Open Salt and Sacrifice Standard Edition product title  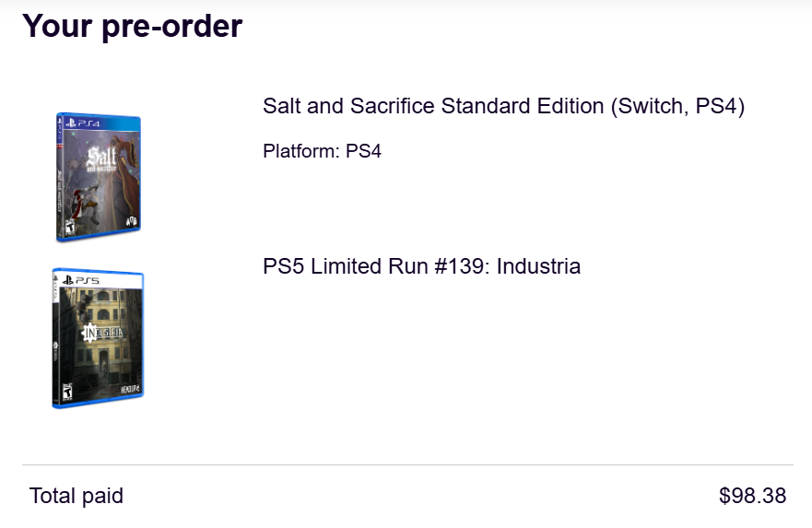click(503, 106)
